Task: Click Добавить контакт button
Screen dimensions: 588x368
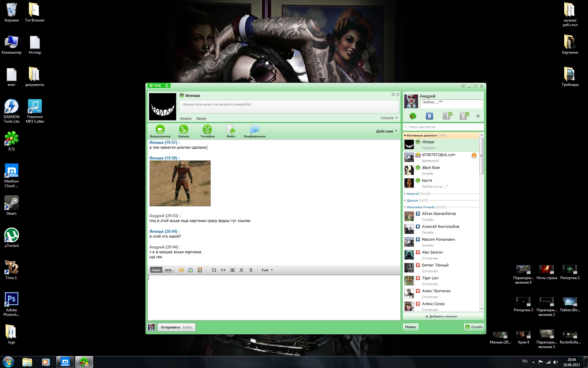Action: point(443,316)
